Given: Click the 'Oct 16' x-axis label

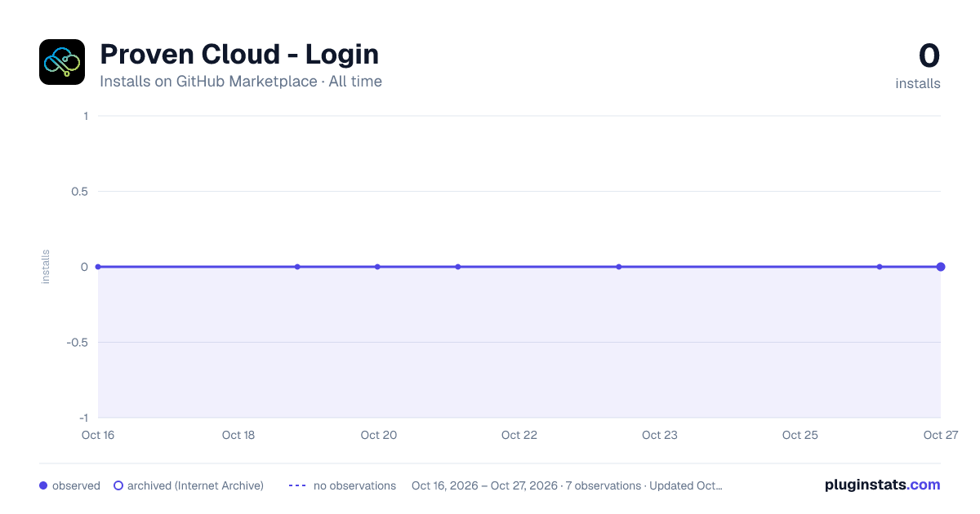Looking at the screenshot, I should pyautogui.click(x=98, y=435).
